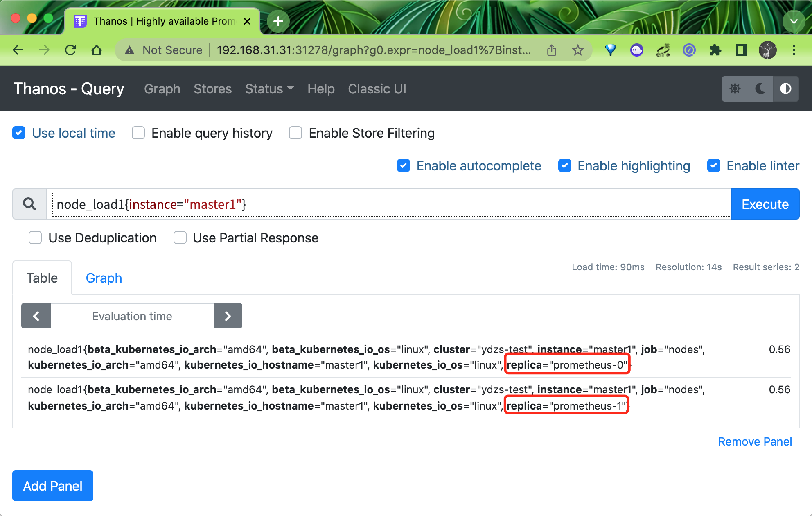Step evaluation time backward with the left chevron
Screen dimensions: 812x516
click(x=36, y=316)
